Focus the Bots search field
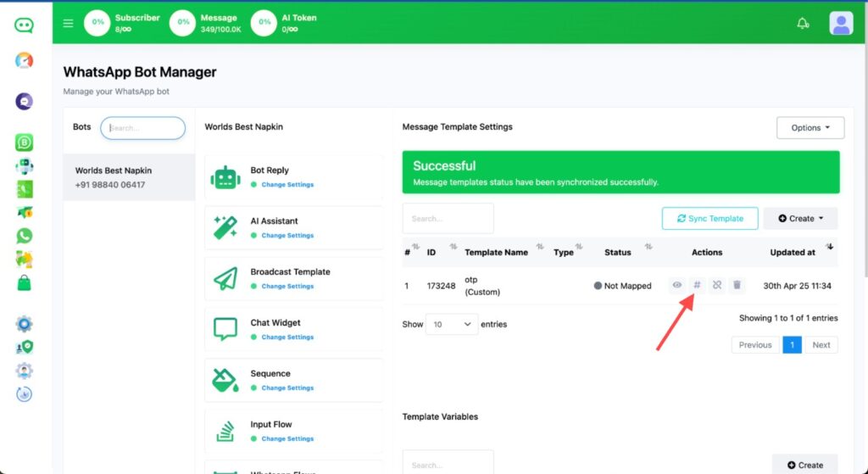 point(142,128)
